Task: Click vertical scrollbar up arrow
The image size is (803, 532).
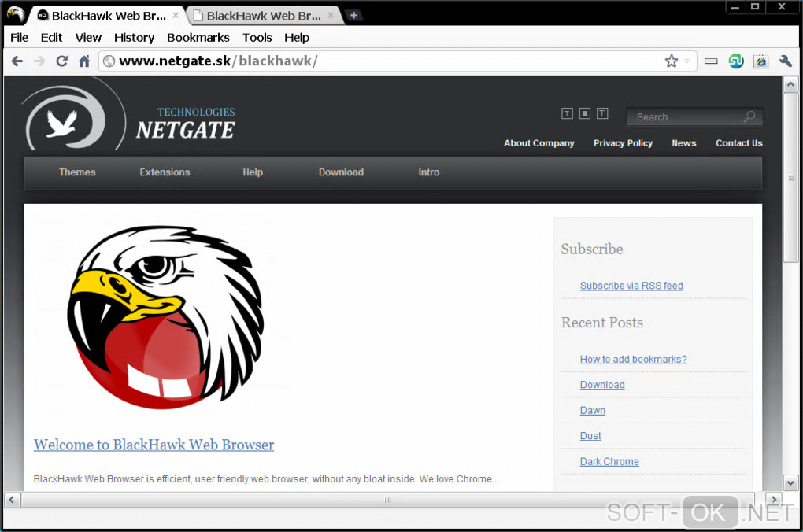Action: 790,84
